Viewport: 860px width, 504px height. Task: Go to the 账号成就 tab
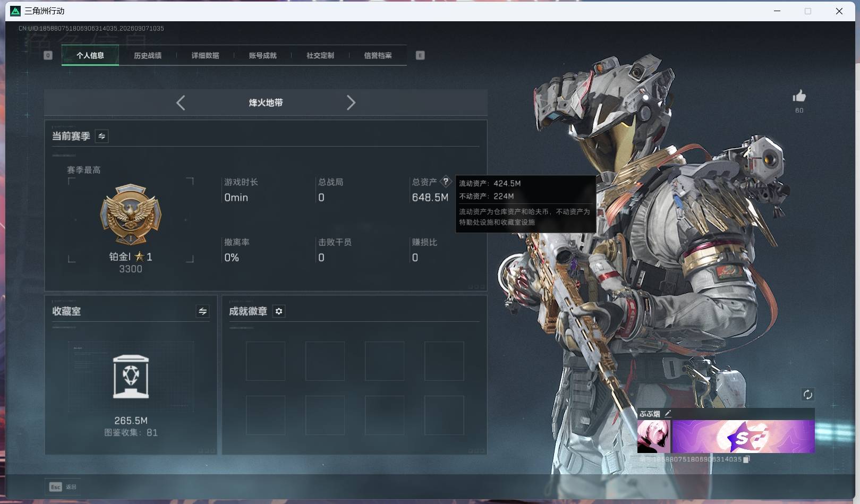tap(262, 55)
